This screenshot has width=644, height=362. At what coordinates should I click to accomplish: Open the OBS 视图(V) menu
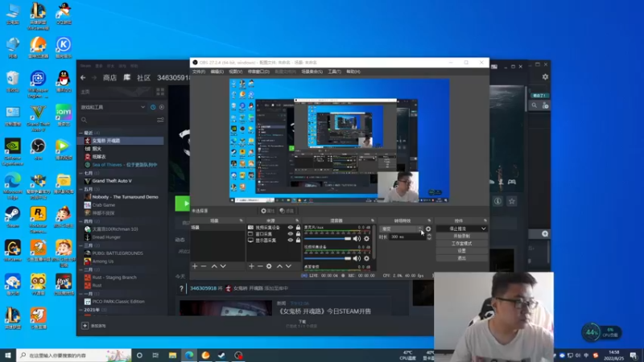click(235, 72)
